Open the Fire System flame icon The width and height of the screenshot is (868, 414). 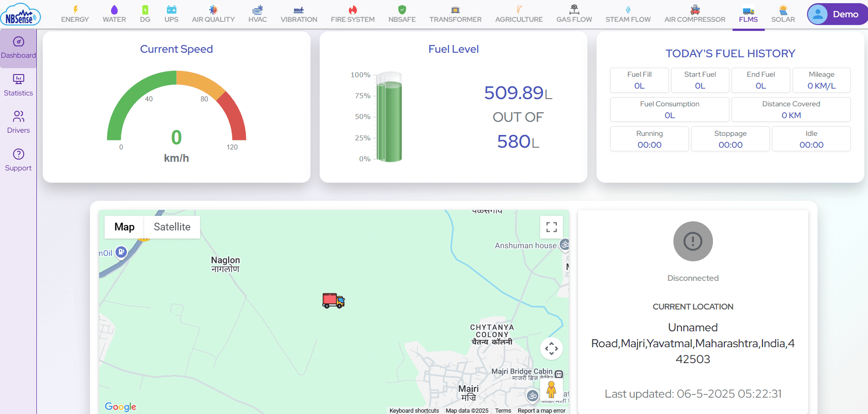pyautogui.click(x=353, y=10)
